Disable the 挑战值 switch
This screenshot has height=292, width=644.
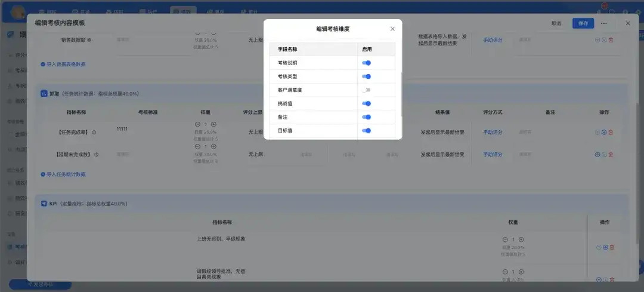366,104
